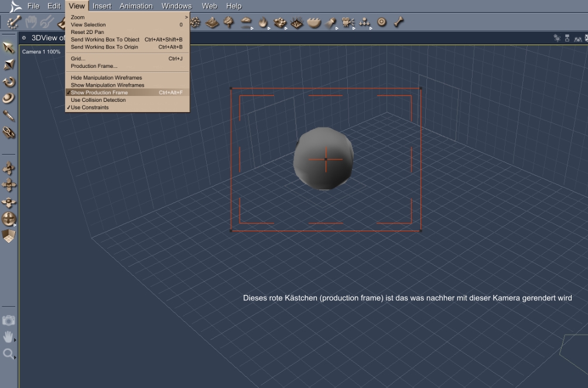
Task: Pick the universal manipulator ring tool
Action: (9, 98)
